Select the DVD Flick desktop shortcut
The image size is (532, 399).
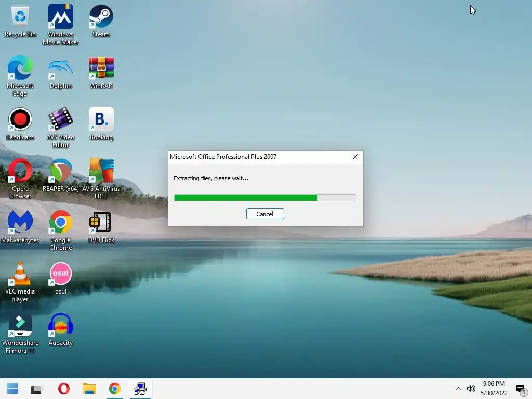click(101, 228)
